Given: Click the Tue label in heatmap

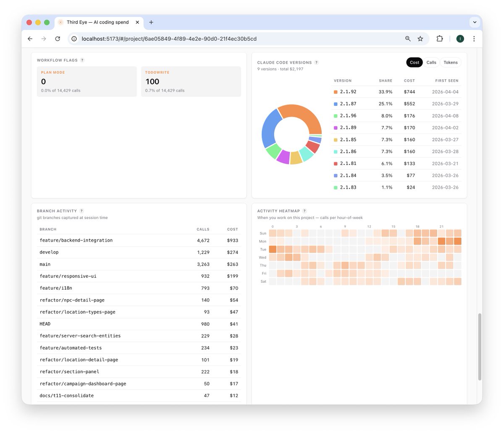Looking at the screenshot, I should (263, 250).
